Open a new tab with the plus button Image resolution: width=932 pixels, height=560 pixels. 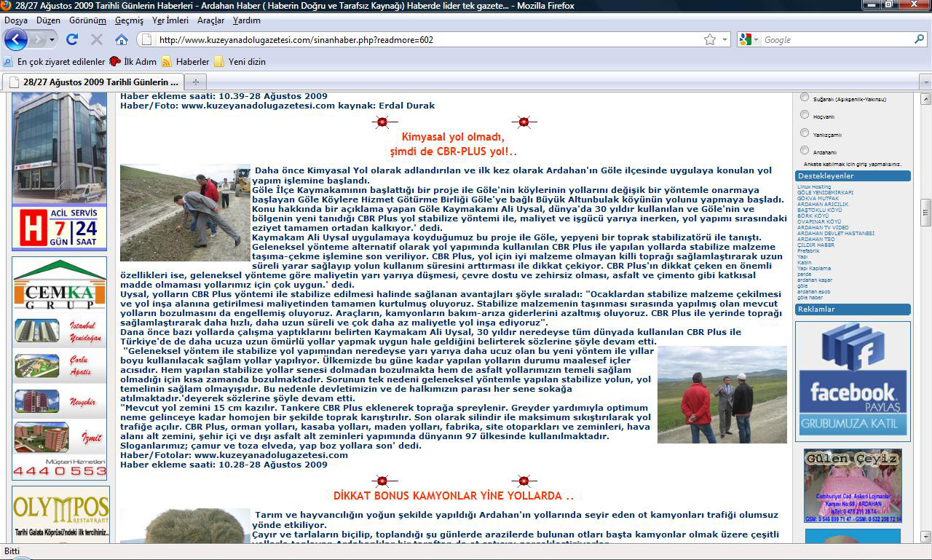tap(195, 82)
